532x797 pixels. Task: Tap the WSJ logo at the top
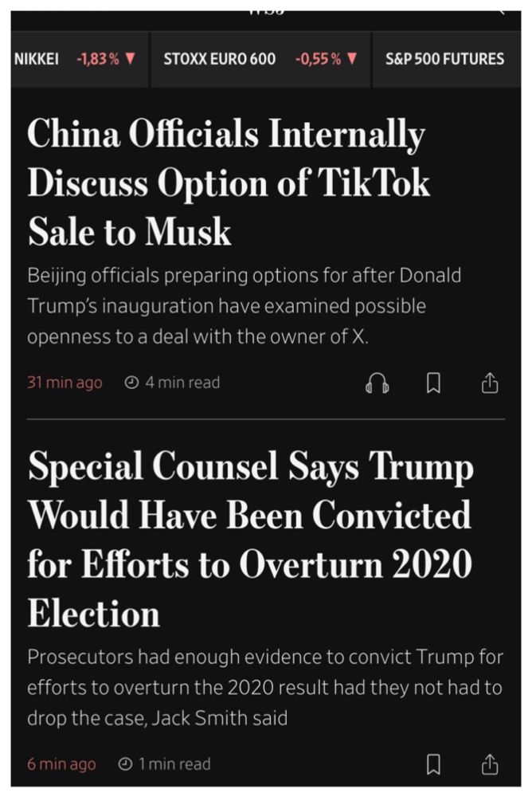[x=266, y=10]
